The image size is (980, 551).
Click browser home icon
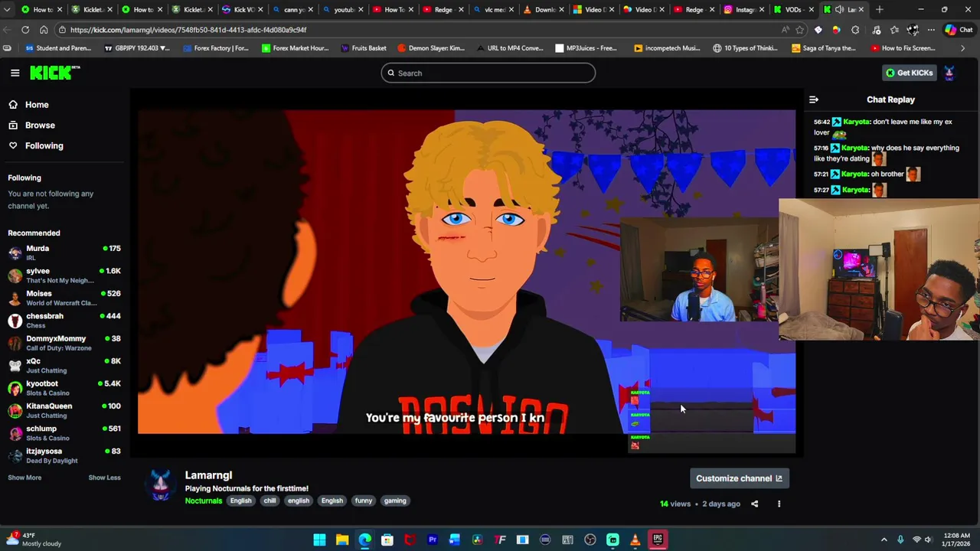(44, 30)
